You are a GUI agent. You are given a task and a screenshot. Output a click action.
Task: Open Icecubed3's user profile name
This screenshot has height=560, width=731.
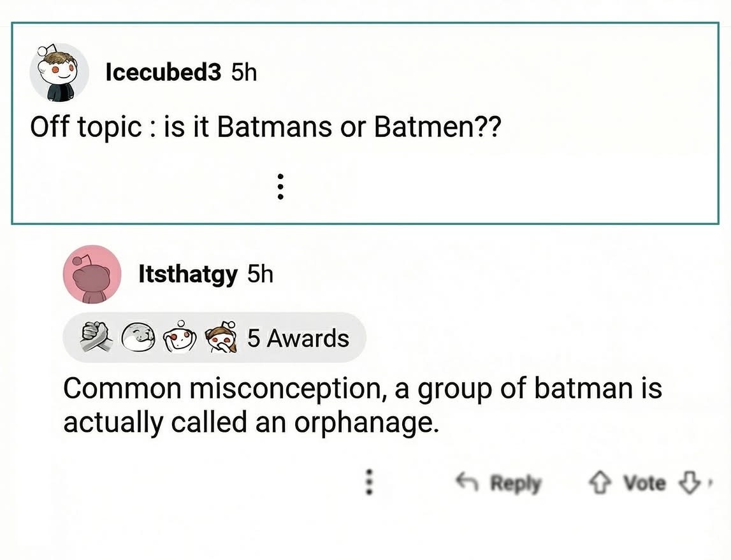(x=163, y=73)
